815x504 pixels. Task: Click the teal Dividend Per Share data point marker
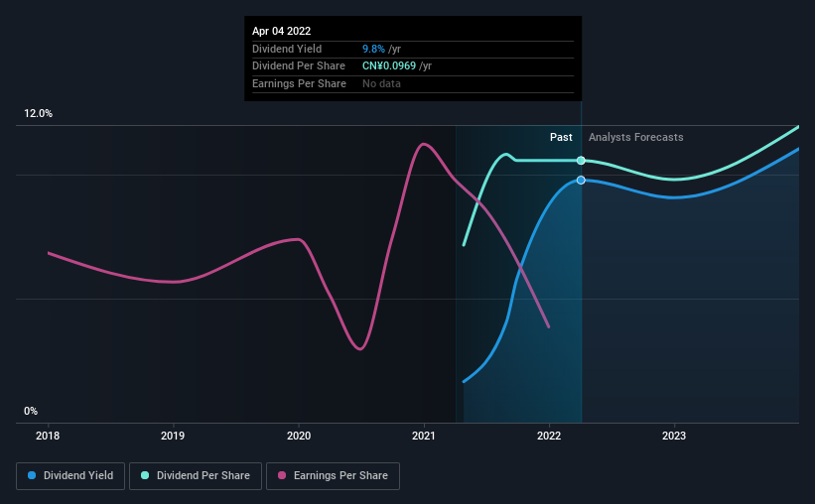tap(581, 161)
